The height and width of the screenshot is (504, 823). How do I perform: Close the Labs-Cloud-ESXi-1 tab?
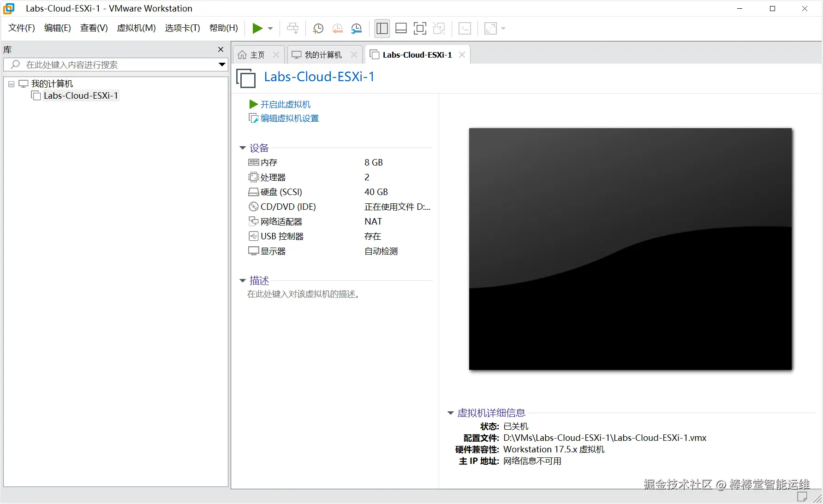coord(462,55)
